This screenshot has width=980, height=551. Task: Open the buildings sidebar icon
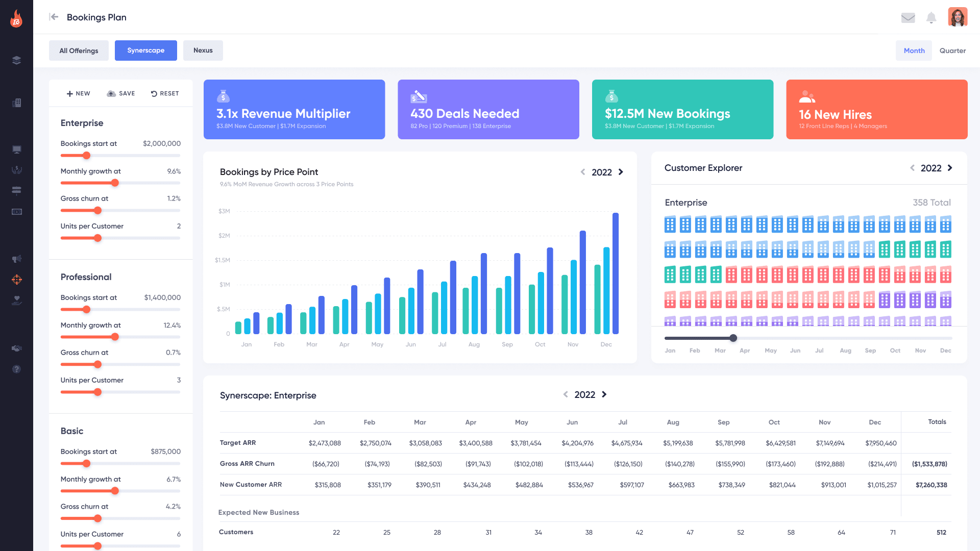coord(16,103)
